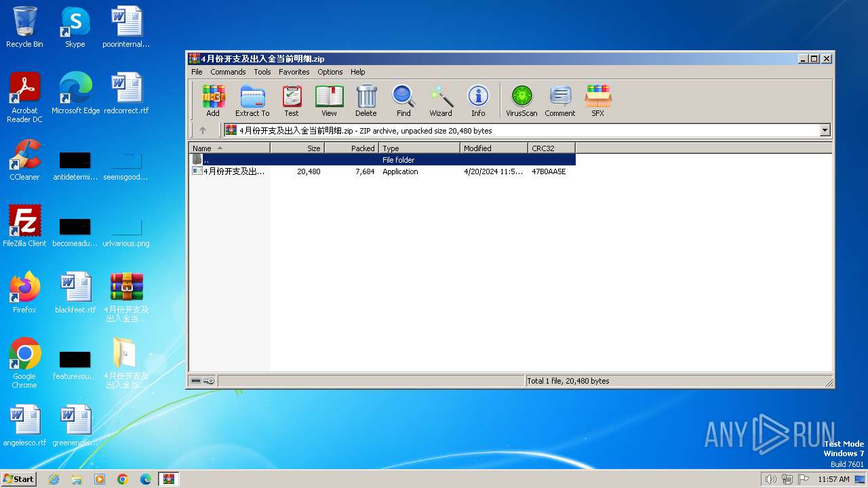
Task: Click the Add toolbar icon in WinRAR
Action: pos(213,100)
